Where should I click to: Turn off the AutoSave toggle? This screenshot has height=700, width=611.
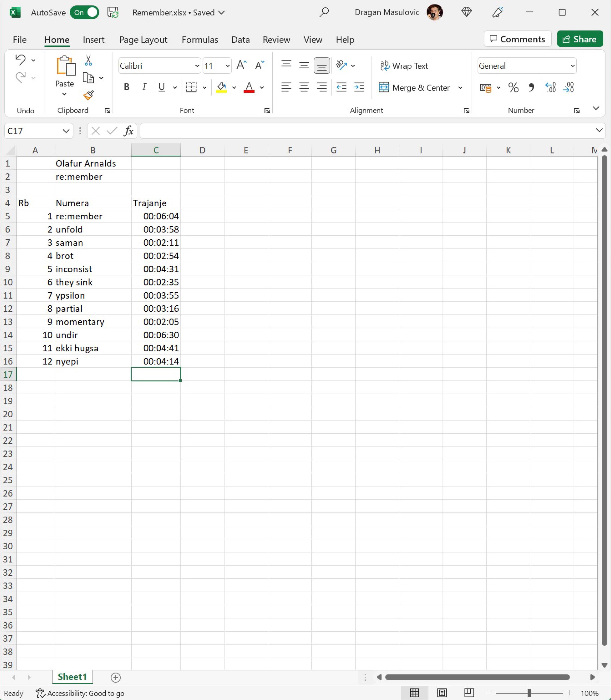[x=85, y=13]
